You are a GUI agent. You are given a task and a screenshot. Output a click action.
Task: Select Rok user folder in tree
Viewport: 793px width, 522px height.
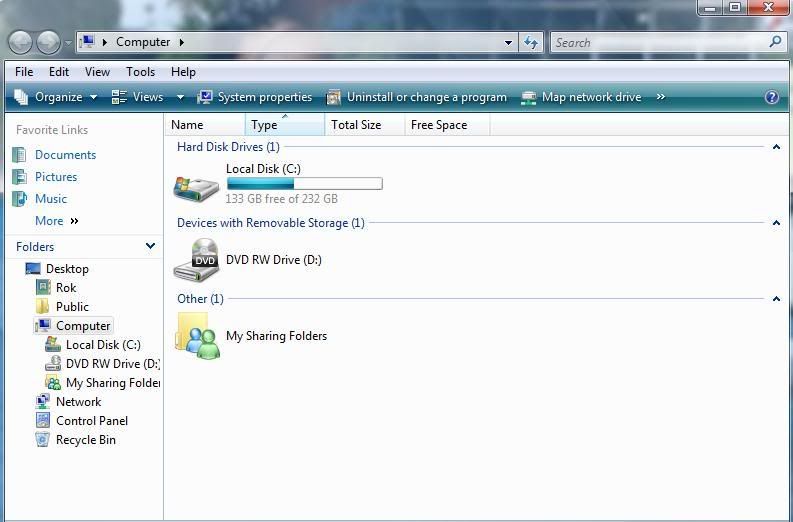tap(66, 288)
